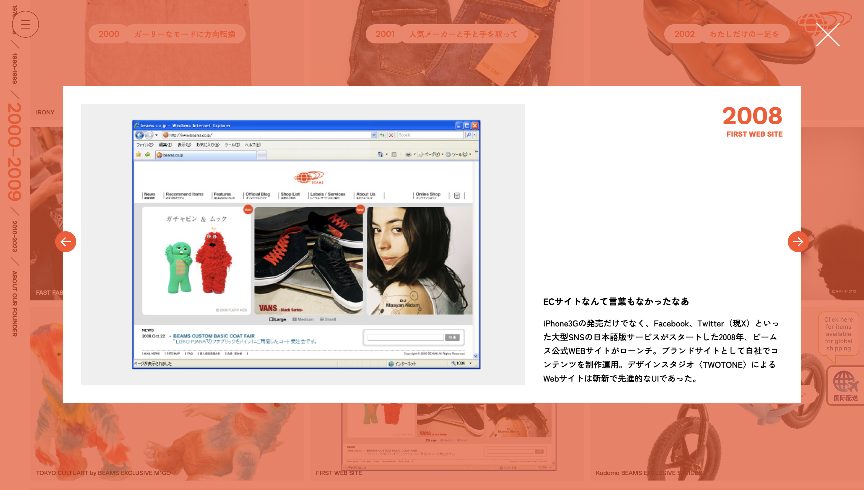This screenshot has height=490, width=864.
Task: Jump to the 2010-2023 timeline section
Action: (x=15, y=239)
